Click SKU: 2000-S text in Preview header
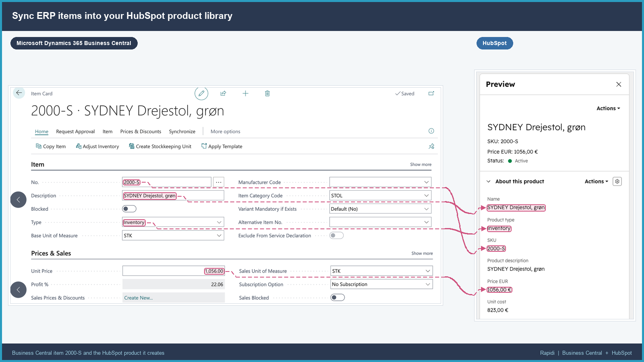The width and height of the screenshot is (644, 362). 503,142
